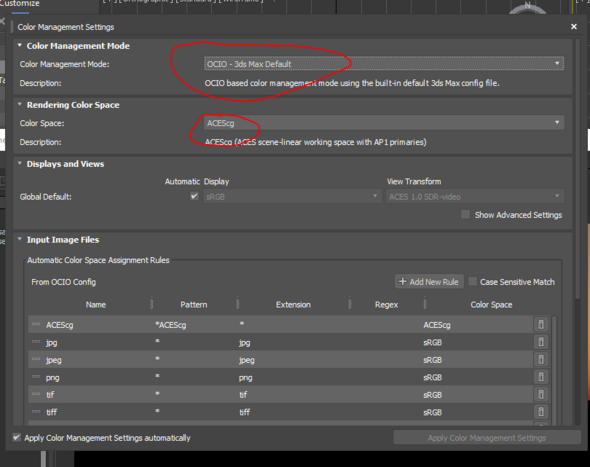Click the Add New Rule button
Image resolution: width=590 pixels, height=467 pixels.
(429, 281)
